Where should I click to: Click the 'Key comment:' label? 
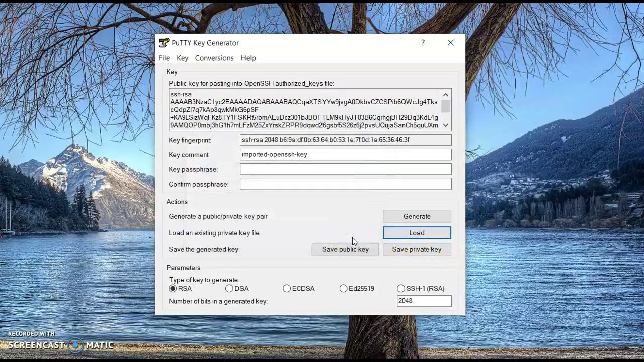point(189,155)
